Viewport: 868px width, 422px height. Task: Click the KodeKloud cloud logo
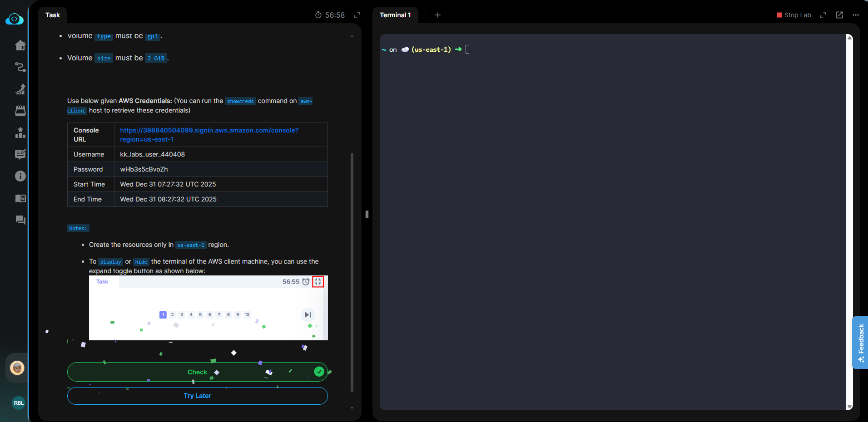click(x=15, y=19)
